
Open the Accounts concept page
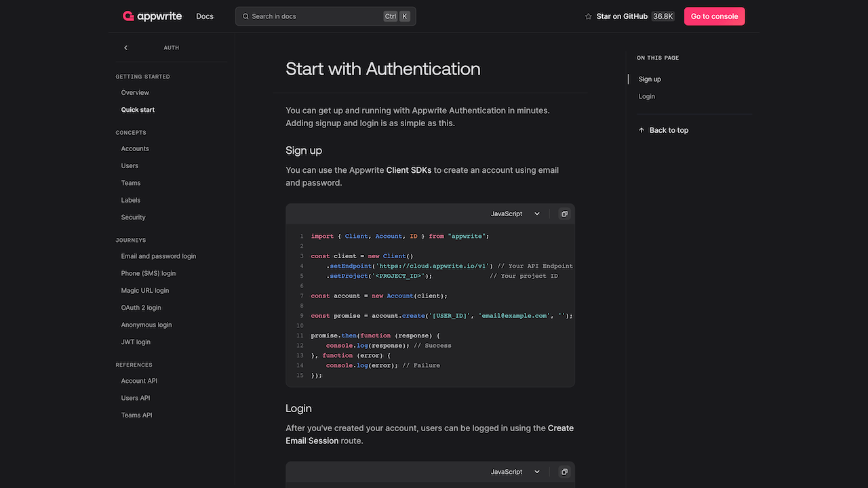click(135, 149)
